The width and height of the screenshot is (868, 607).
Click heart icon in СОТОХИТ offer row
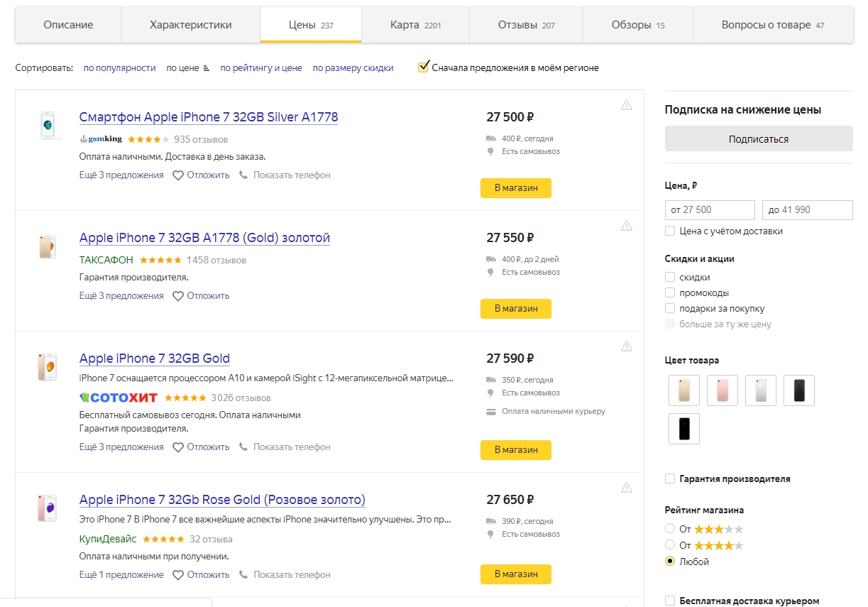[x=178, y=447]
